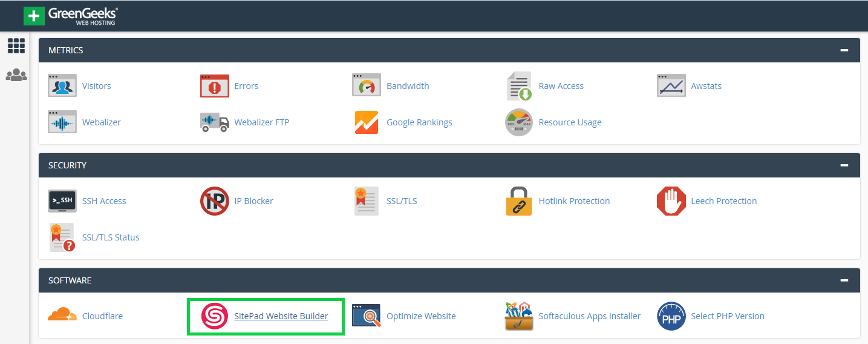Screen dimensions: 868x344
Task: Click the Softaculous Apps Installer icon
Action: tap(519, 316)
